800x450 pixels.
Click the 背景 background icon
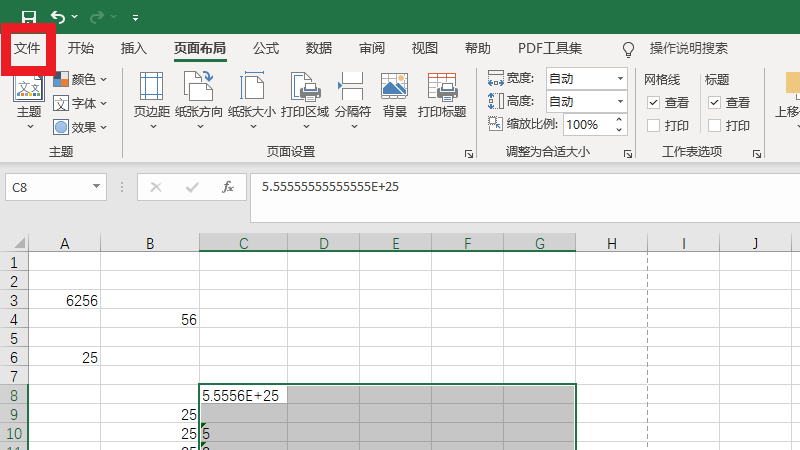(x=394, y=95)
